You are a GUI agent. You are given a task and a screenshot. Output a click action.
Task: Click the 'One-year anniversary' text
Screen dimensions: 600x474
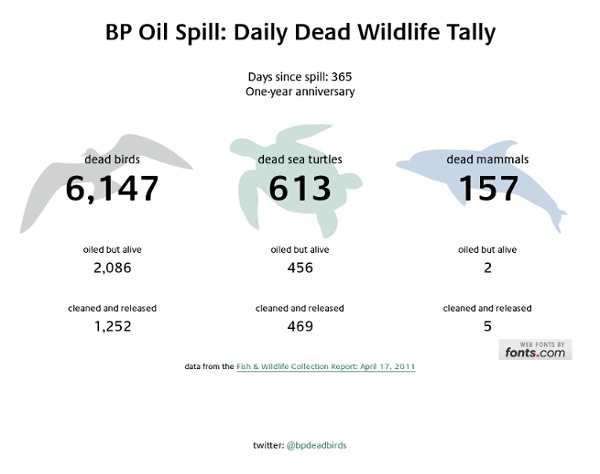coord(300,91)
